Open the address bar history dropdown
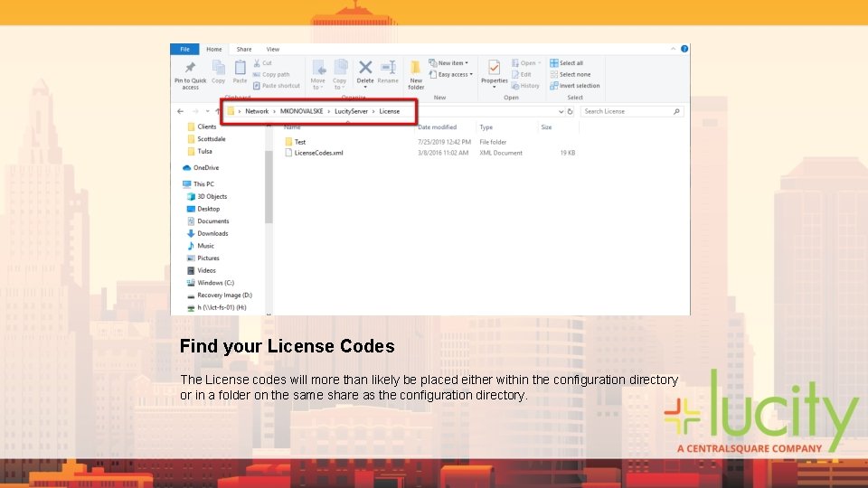The height and width of the screenshot is (488, 868). [x=561, y=111]
